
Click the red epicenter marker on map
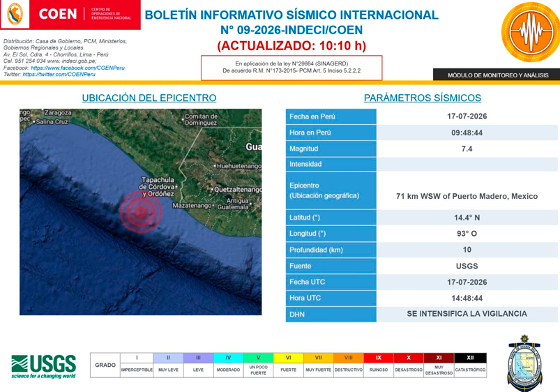point(141,212)
